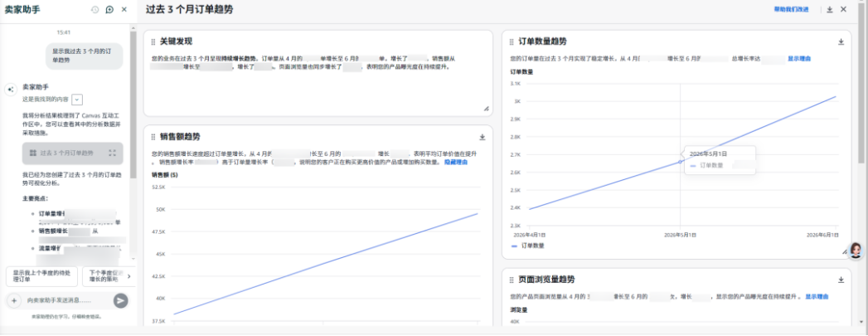Click the 3.1K axis value
Screen dimensions: 868x336
[516, 84]
